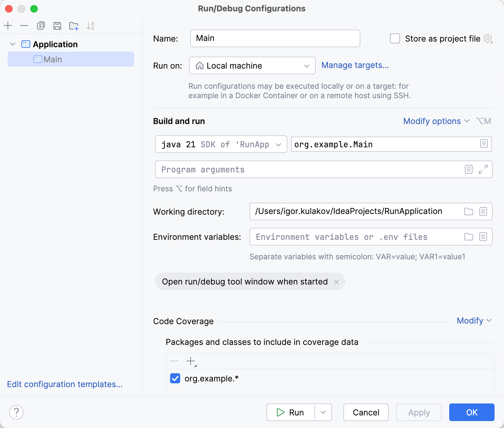Open Edit configuration templates
The image size is (504, 428).
pos(65,384)
